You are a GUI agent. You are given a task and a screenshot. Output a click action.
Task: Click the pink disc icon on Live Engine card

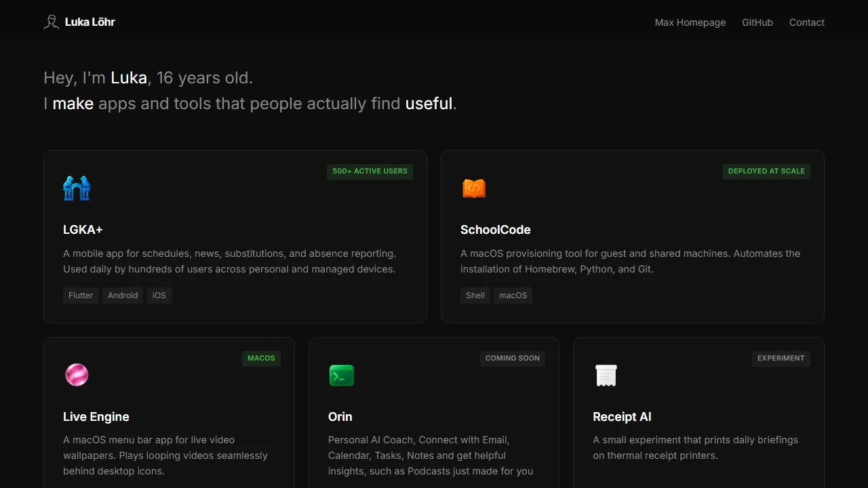77,375
